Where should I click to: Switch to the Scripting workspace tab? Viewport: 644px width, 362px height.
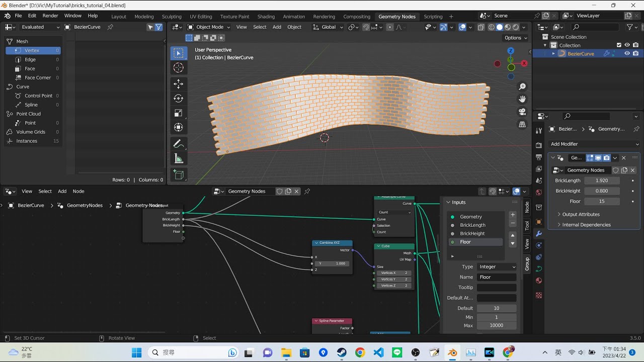433,17
